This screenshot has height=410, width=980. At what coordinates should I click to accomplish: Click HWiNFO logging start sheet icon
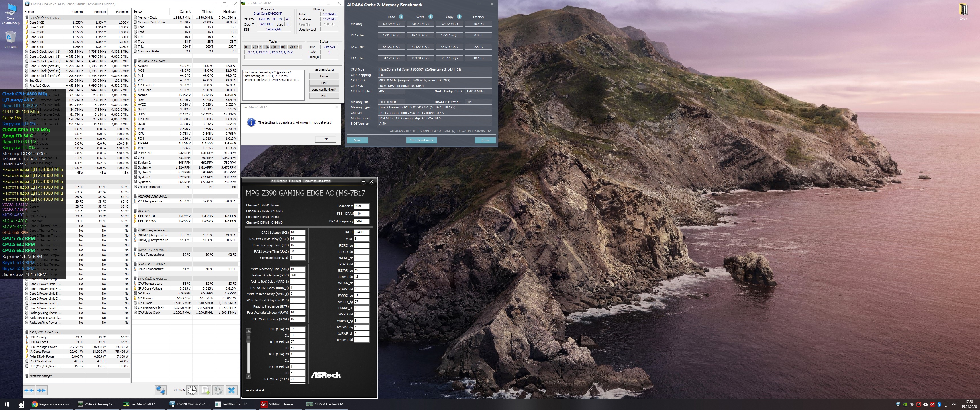click(205, 390)
